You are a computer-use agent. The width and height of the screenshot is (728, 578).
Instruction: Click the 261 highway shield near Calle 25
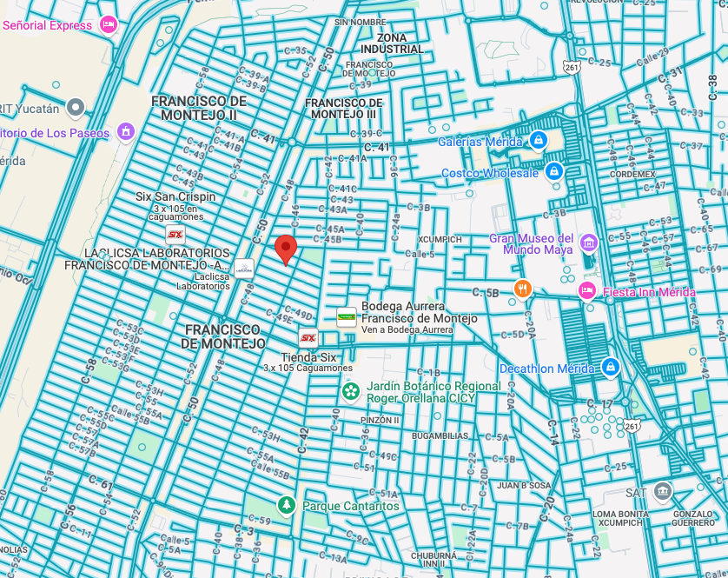pyautogui.click(x=572, y=68)
